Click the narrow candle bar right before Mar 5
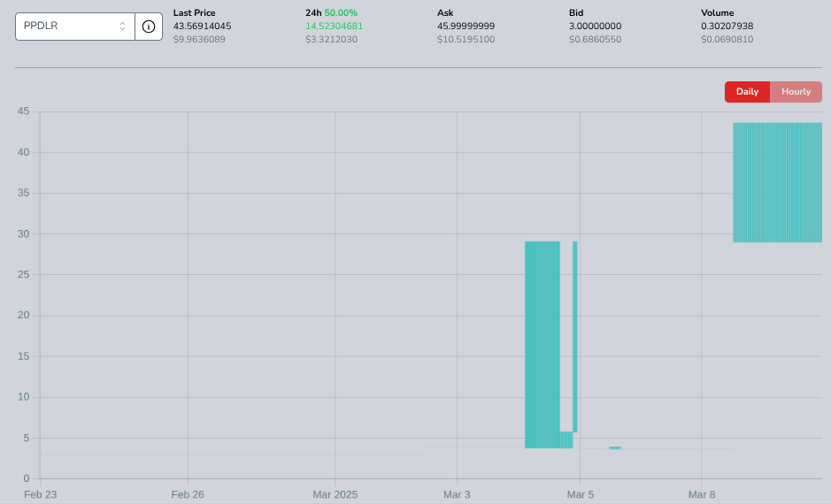 [575, 337]
